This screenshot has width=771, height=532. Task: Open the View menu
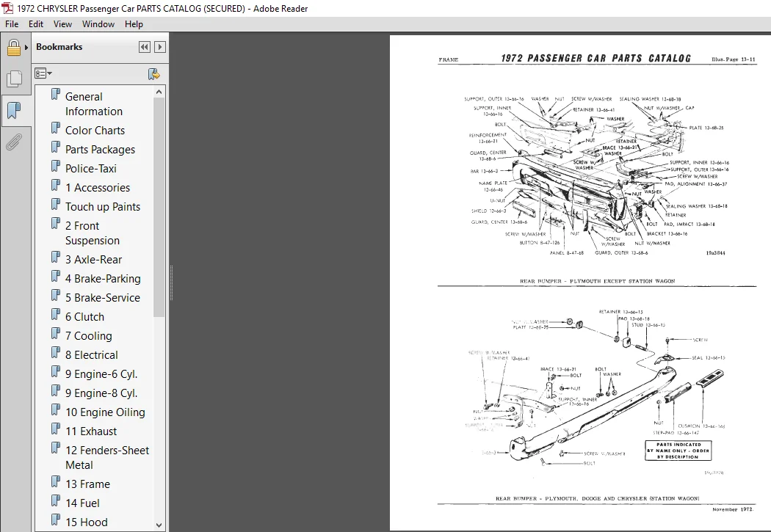pyautogui.click(x=62, y=24)
